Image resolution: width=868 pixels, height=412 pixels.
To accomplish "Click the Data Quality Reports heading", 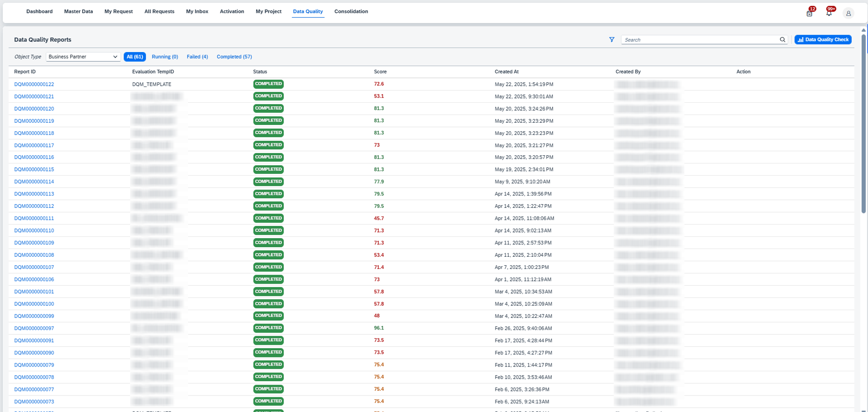I will 43,40.
